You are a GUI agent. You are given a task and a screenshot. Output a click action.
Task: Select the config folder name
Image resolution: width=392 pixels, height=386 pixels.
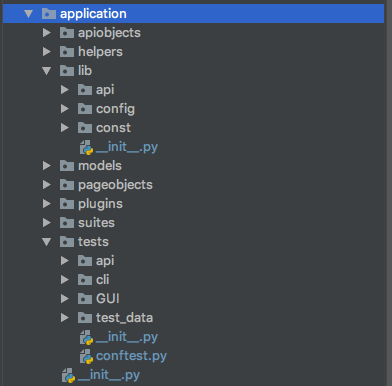[x=115, y=109]
